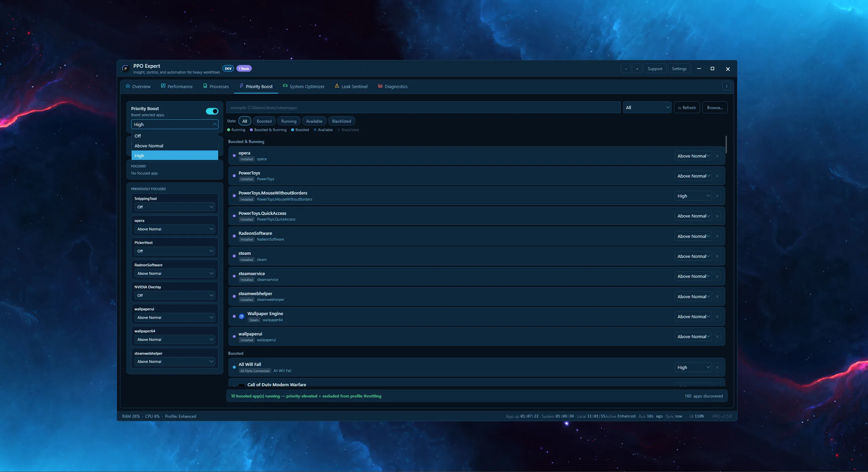Filter state by Boosted chip

264,121
